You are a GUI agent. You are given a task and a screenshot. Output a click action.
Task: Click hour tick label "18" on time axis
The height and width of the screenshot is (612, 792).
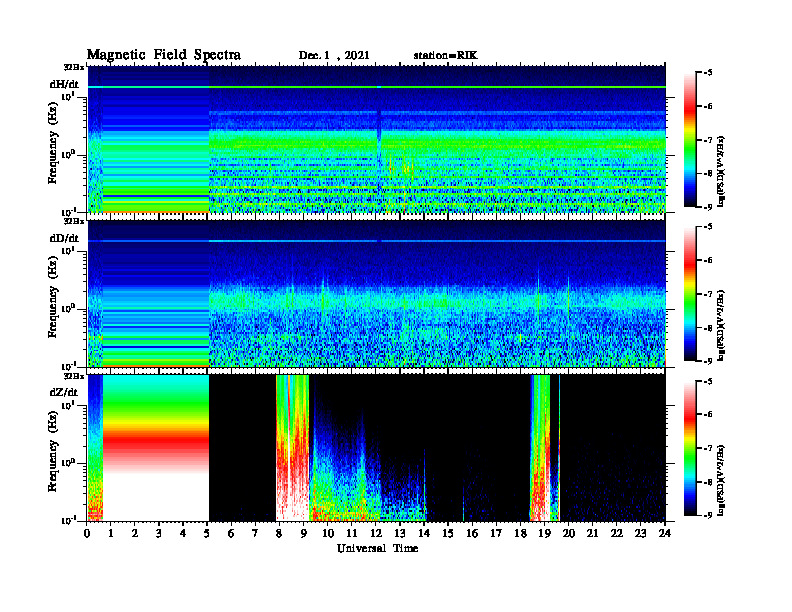click(520, 534)
